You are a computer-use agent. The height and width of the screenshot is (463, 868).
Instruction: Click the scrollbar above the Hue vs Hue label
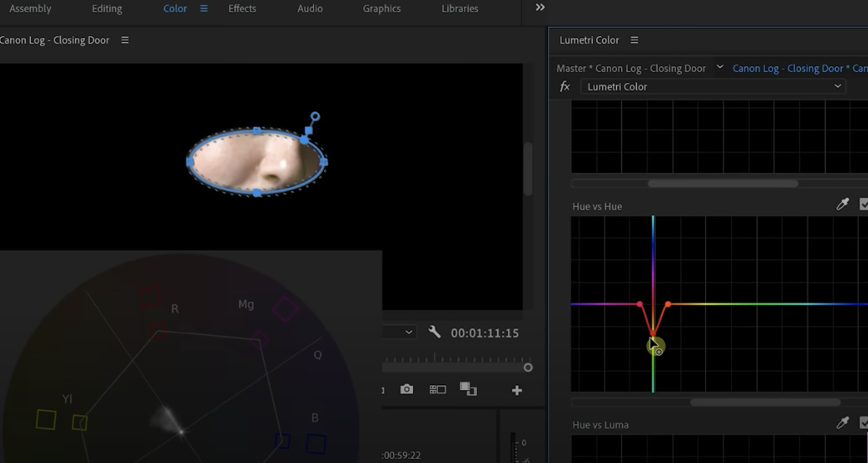(723, 183)
